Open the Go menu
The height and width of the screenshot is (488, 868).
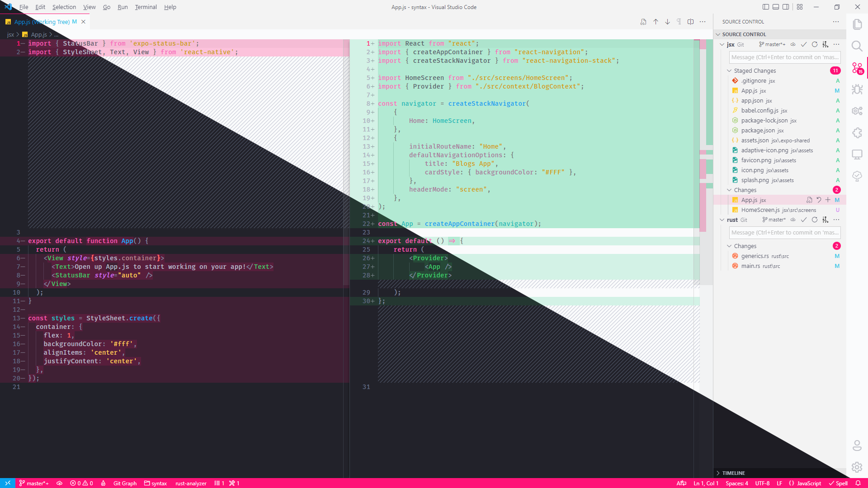(107, 7)
